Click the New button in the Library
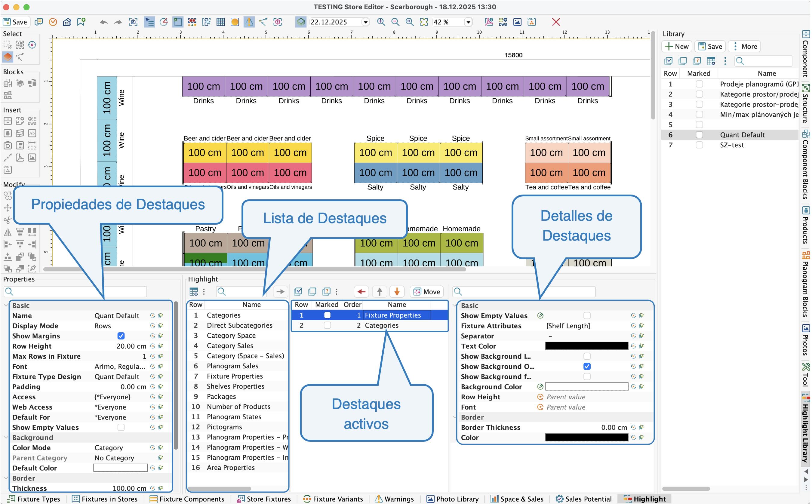This screenshot has height=504, width=812. [x=677, y=46]
